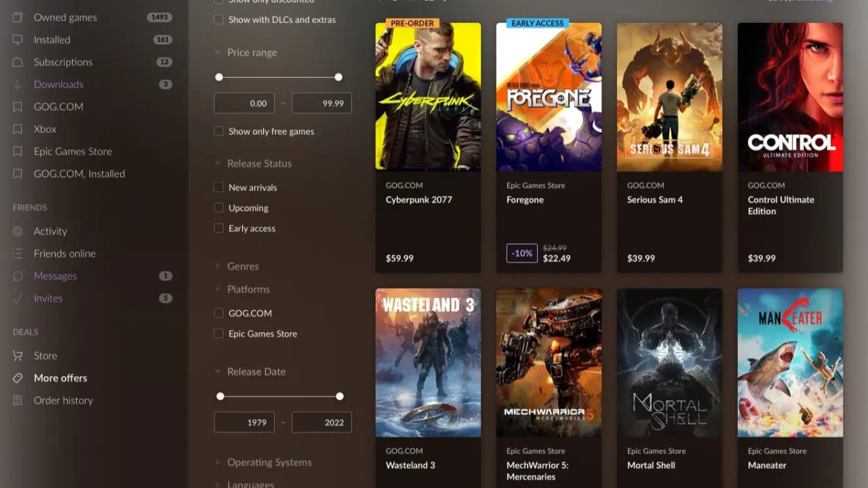Click the Messages chat bubble icon
This screenshot has height=488, width=868.
click(x=18, y=276)
